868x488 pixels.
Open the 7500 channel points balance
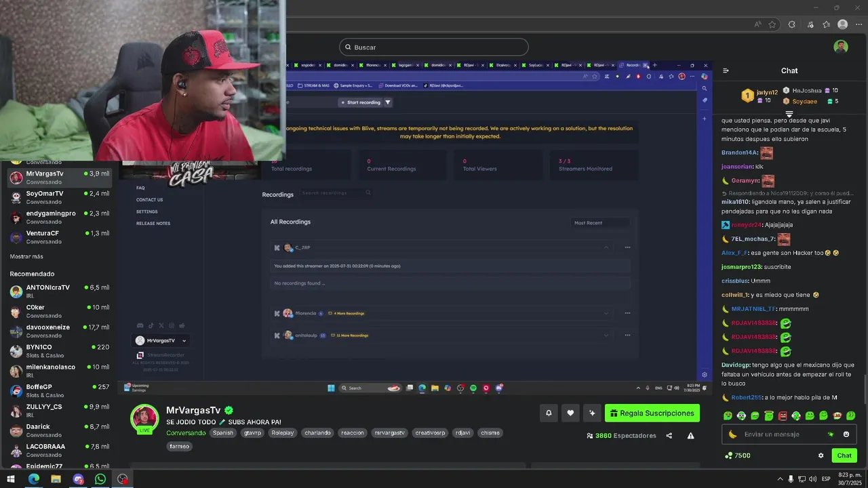tap(737, 455)
